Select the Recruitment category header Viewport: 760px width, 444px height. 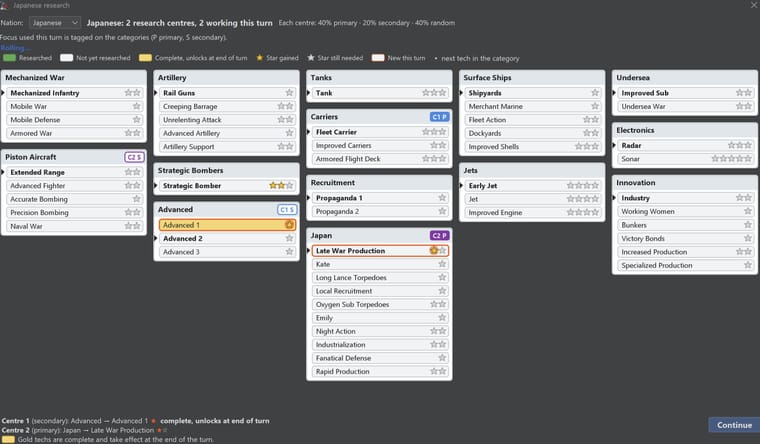tap(379, 183)
